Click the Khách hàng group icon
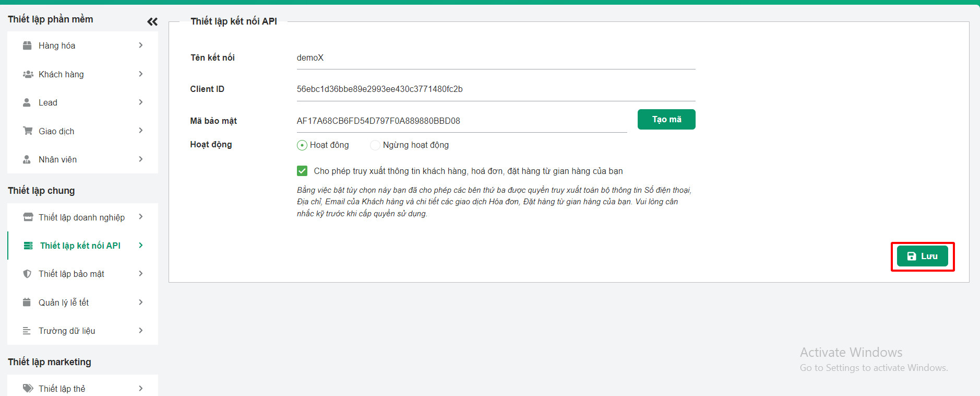This screenshot has height=396, width=980. (x=28, y=74)
